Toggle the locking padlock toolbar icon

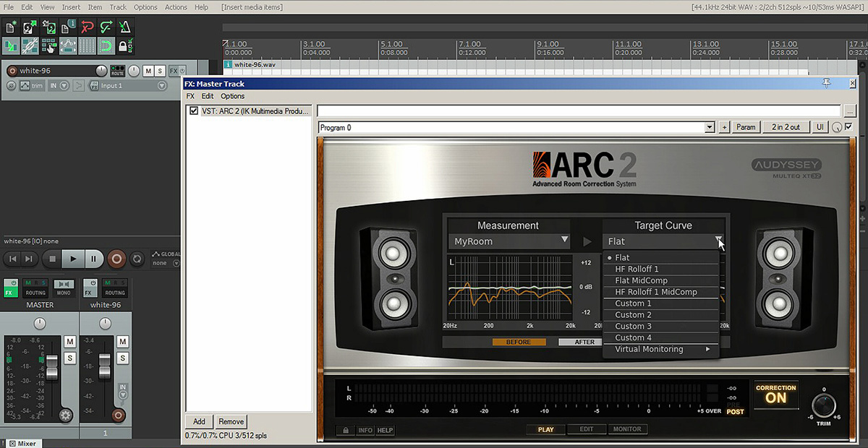pyautogui.click(x=125, y=46)
